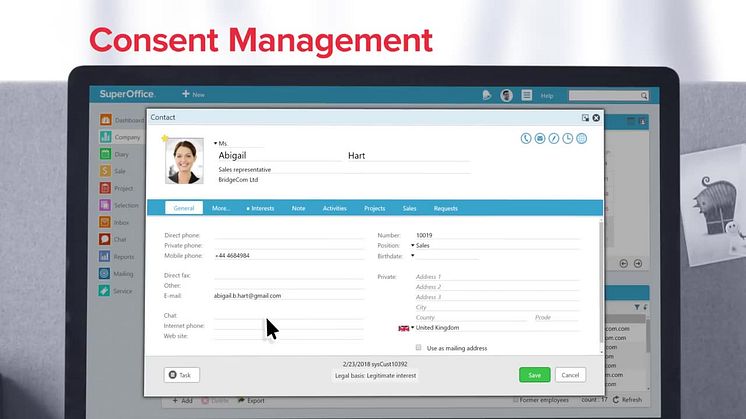Click the Mobile phone field +44 4684984
This screenshot has height=419, width=746.
(289, 255)
